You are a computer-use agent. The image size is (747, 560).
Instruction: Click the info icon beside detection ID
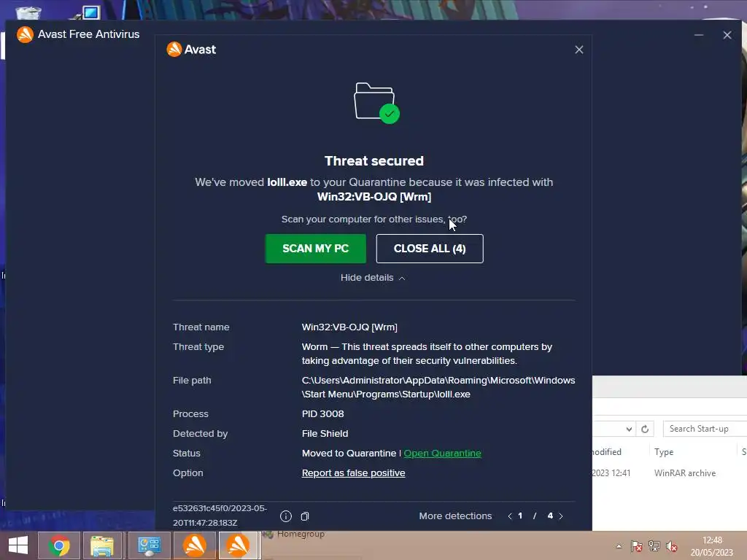[x=286, y=516]
